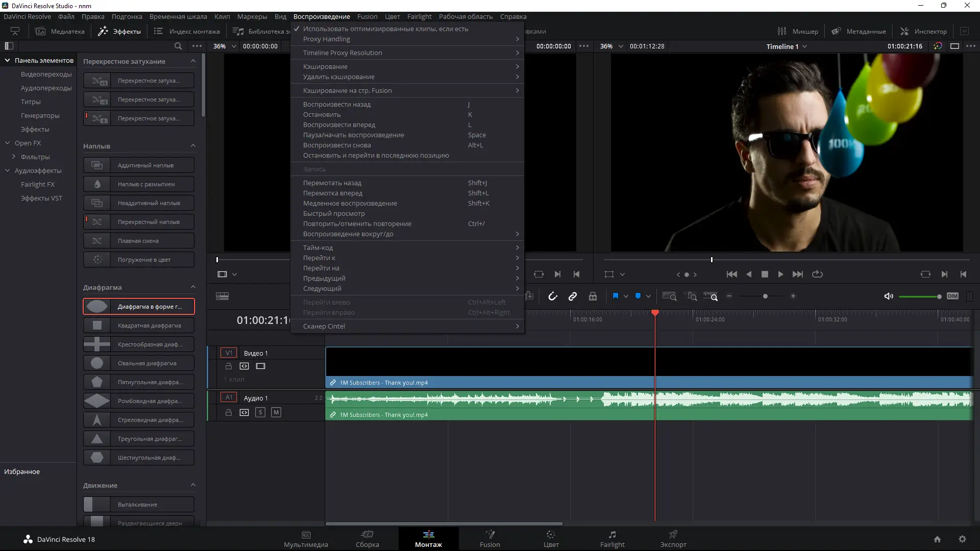Click the blue flag marker icon
The image size is (980, 551).
(616, 296)
